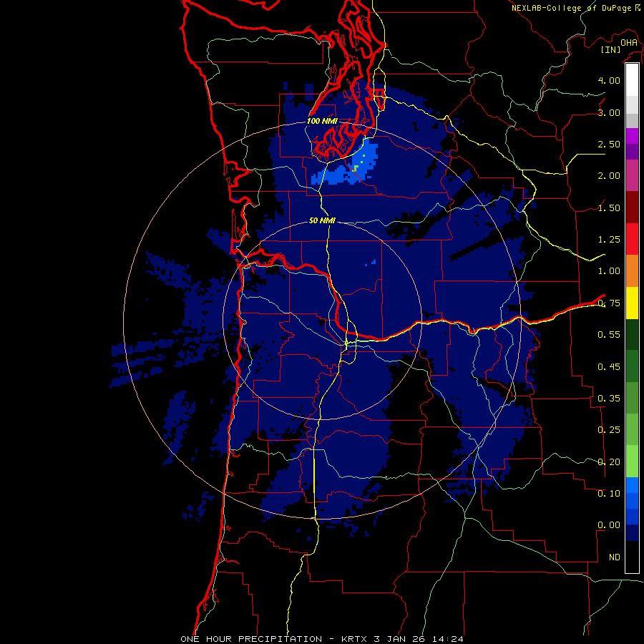Click the NEXLAB-College of DuPage label
Viewport: 644px width, 644px height.
coord(572,8)
